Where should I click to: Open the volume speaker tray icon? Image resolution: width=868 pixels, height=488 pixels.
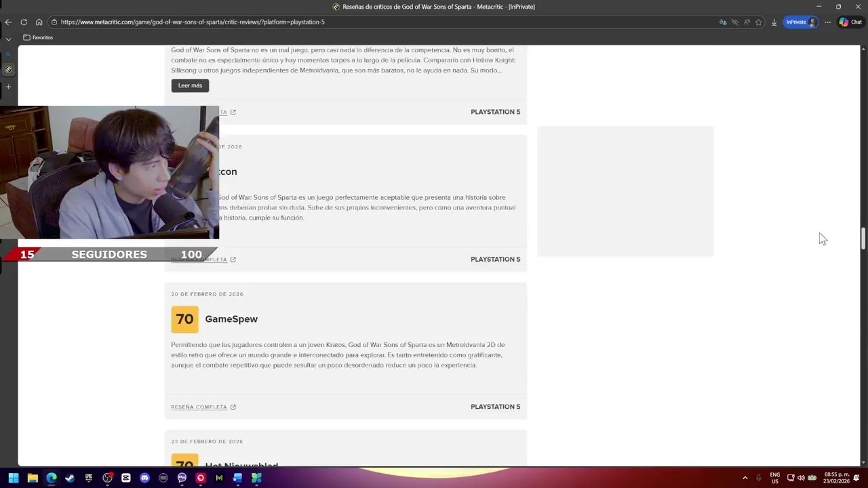pyautogui.click(x=801, y=478)
